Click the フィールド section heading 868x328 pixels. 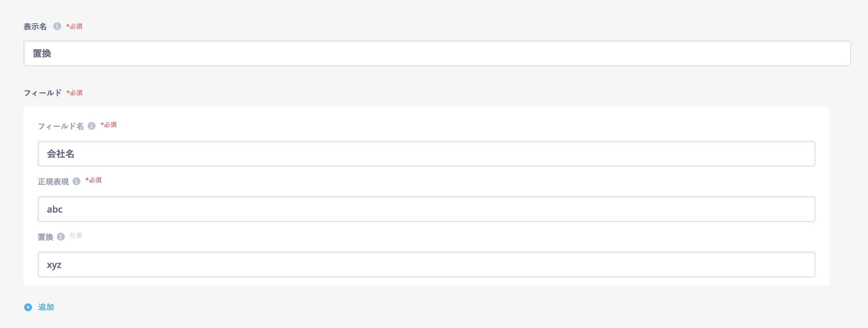pos(43,93)
